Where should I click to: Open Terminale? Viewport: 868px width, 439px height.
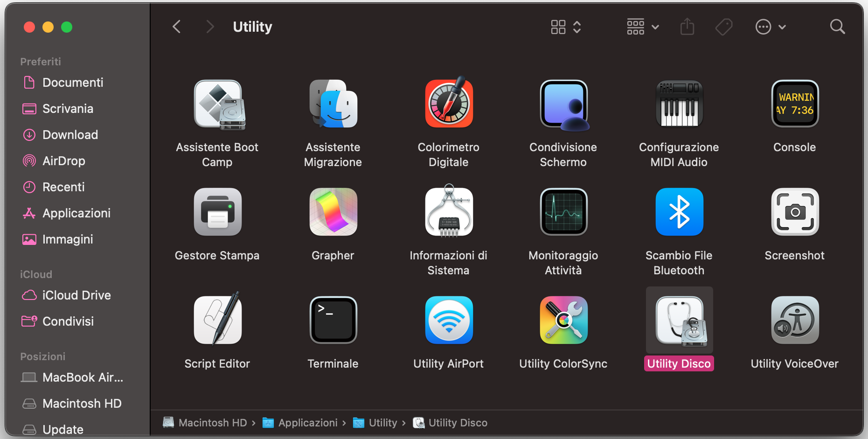(x=333, y=320)
